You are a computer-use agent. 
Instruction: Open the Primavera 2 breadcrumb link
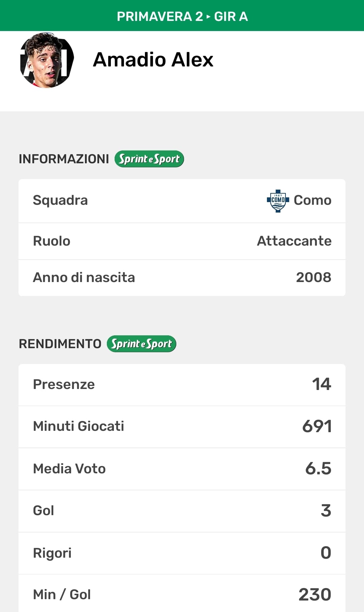160,16
